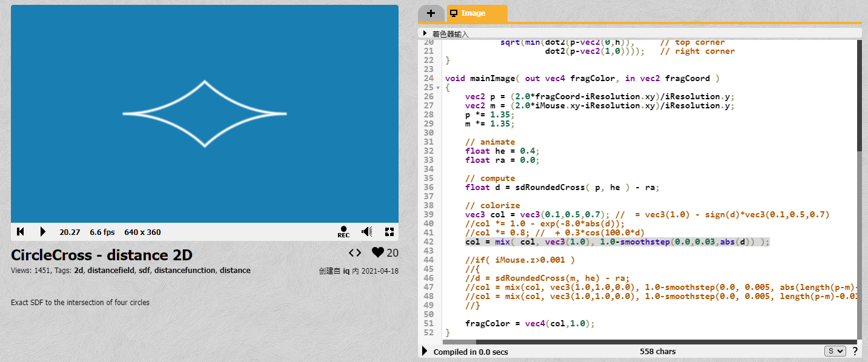Click the '558 chars' status text
This screenshot has height=362, width=868.
pos(658,351)
